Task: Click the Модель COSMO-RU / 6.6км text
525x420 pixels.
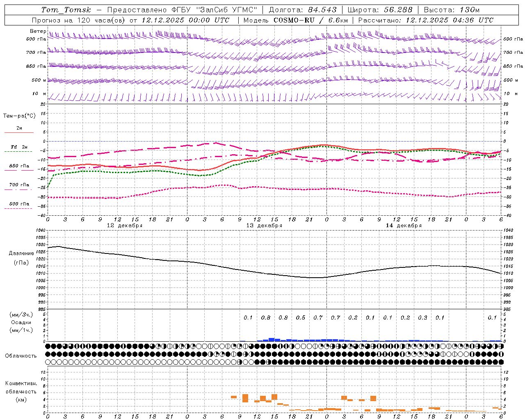Action: pos(295,20)
